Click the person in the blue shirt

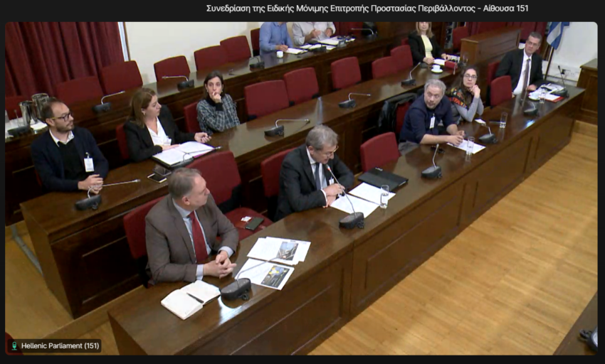tap(275, 37)
